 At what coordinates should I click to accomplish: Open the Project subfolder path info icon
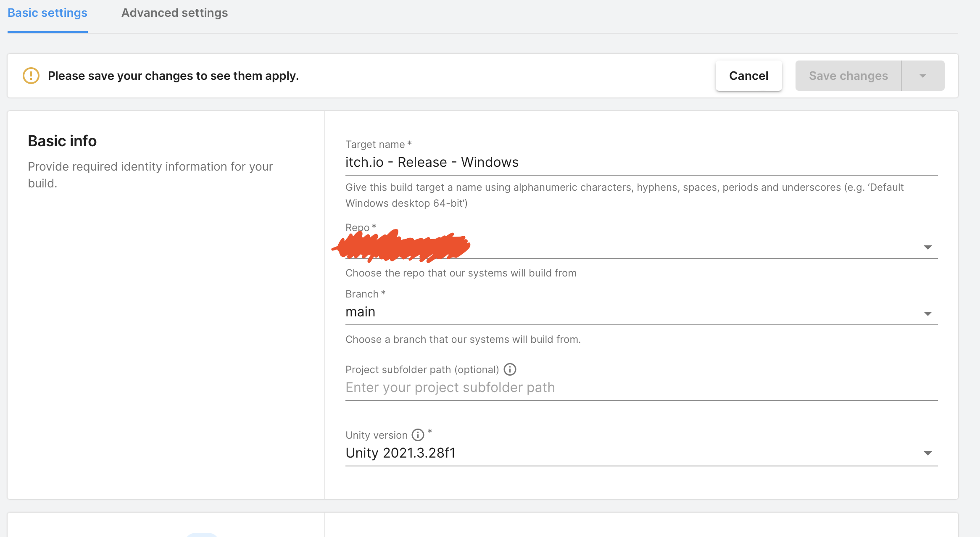click(x=510, y=369)
